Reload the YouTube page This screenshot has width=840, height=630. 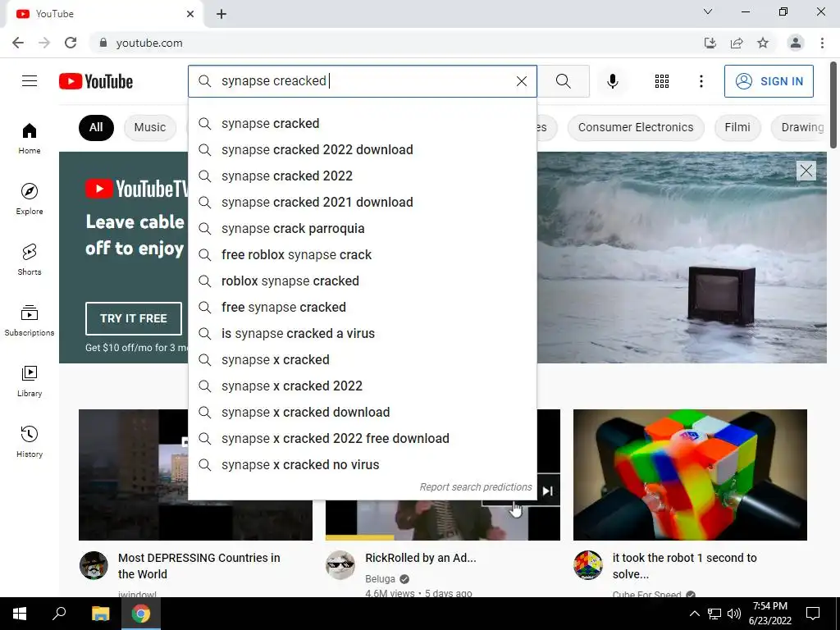(71, 43)
